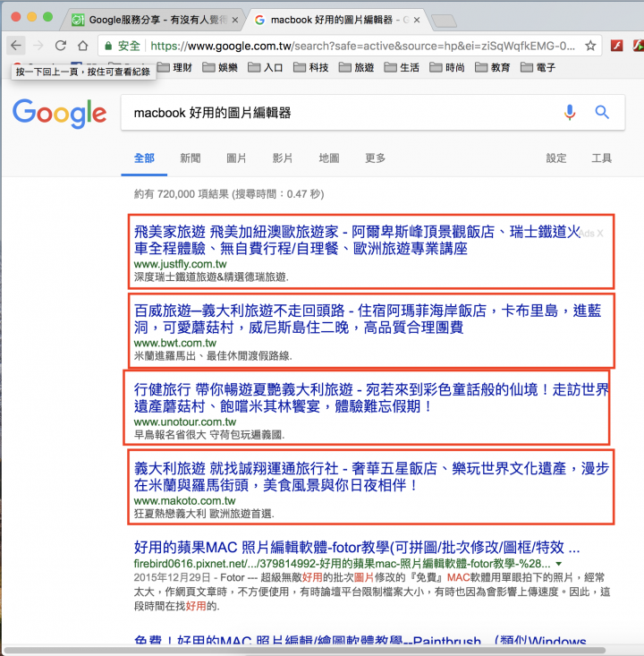This screenshot has width=644, height=656.
Task: Start voice search with the microphone icon
Action: coord(570,112)
